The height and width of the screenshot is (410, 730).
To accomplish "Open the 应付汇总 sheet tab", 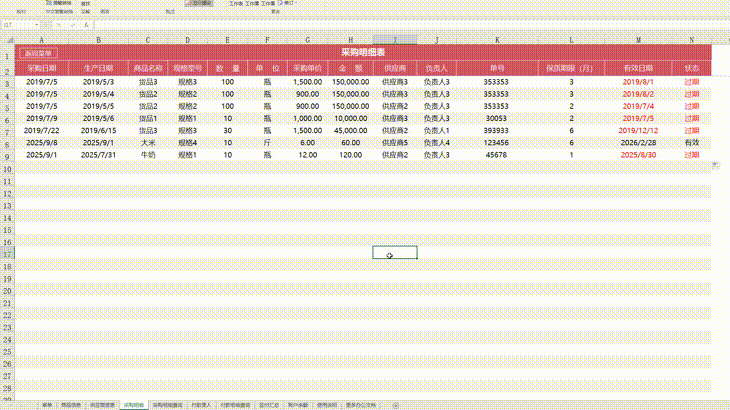I will coord(269,405).
